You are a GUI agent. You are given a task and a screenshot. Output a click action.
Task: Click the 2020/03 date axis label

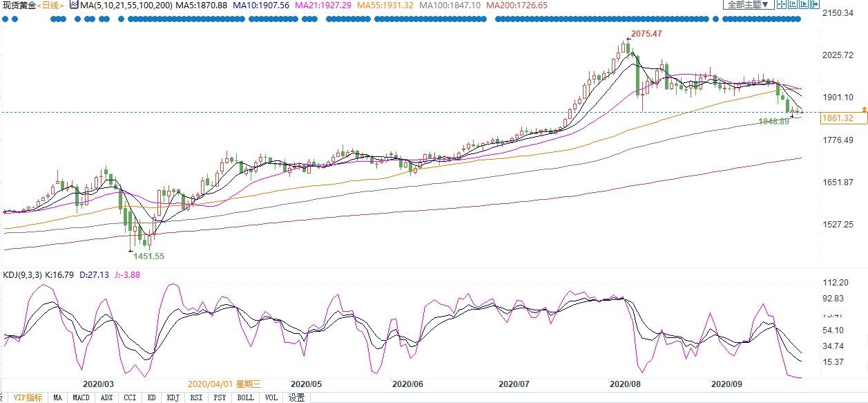click(x=98, y=383)
